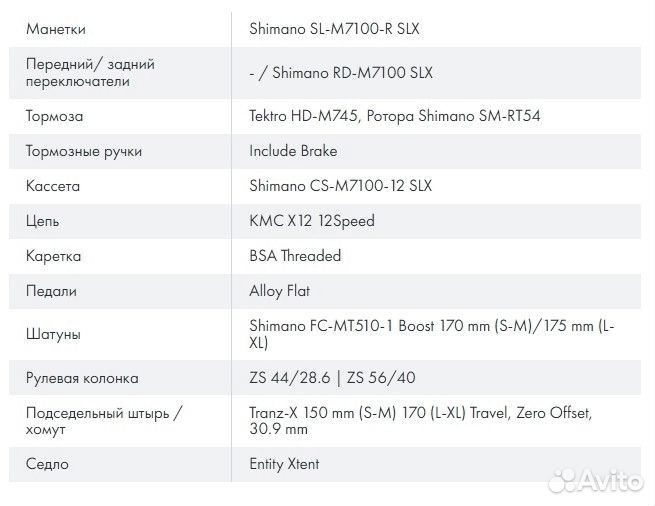Viewport: 655px width, 506px height.
Task: Select the Shimano RD-M7100 SLX value
Action: tap(340, 72)
